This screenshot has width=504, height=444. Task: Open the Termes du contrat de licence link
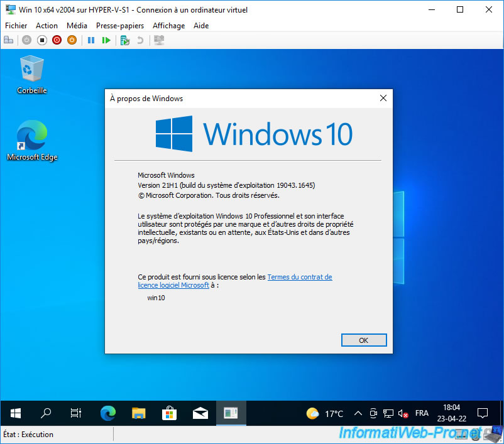300,277
